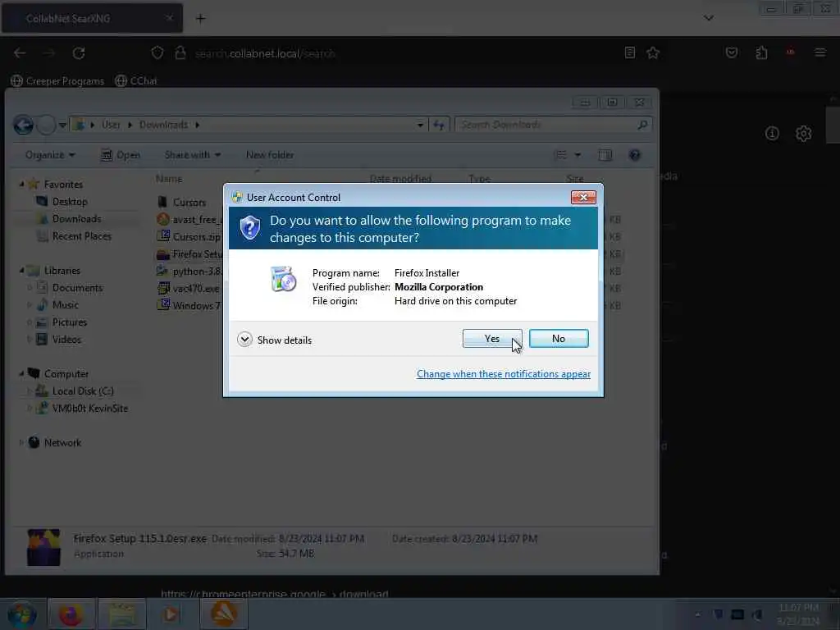Screen dimensions: 840x630
Task: Click the Explorer back arrow button
Action: pyautogui.click(x=23, y=125)
